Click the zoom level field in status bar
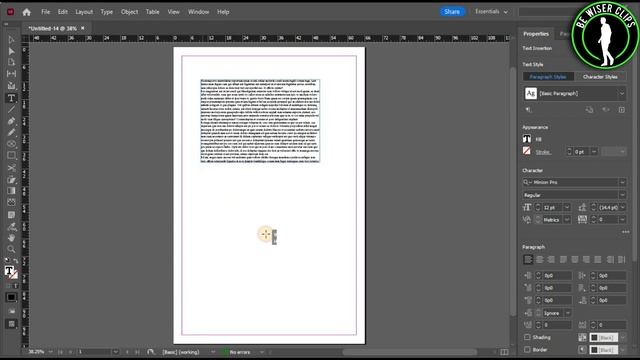Image resolution: width=640 pixels, height=360 pixels. coord(37,352)
